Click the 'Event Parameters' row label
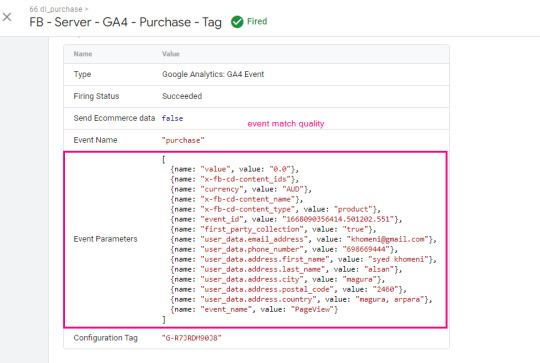Screen dimensions: 540x363 pyautogui.click(x=105, y=239)
